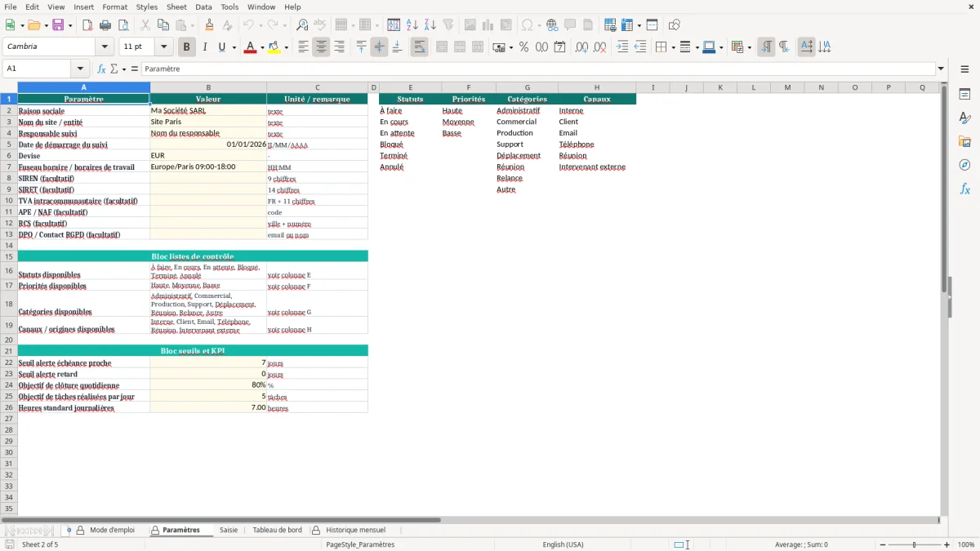This screenshot has height=551, width=980.
Task: Open the font size dropdown arrow
Action: point(163,47)
